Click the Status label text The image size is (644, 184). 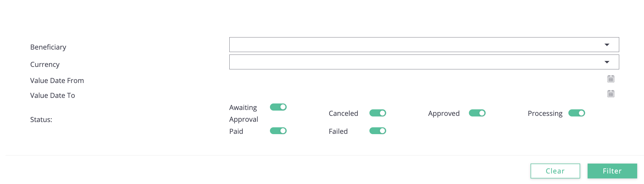click(x=41, y=120)
